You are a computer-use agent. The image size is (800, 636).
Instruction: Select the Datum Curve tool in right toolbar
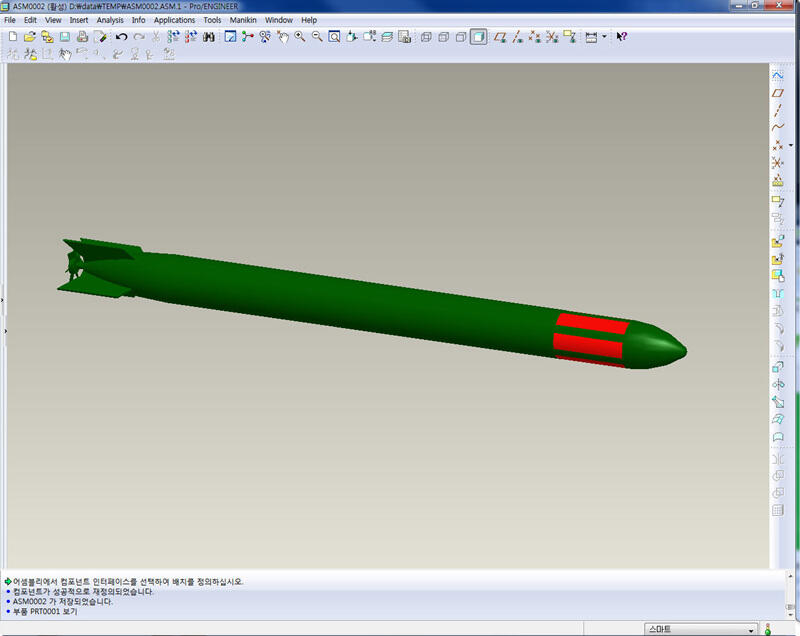coord(778,128)
